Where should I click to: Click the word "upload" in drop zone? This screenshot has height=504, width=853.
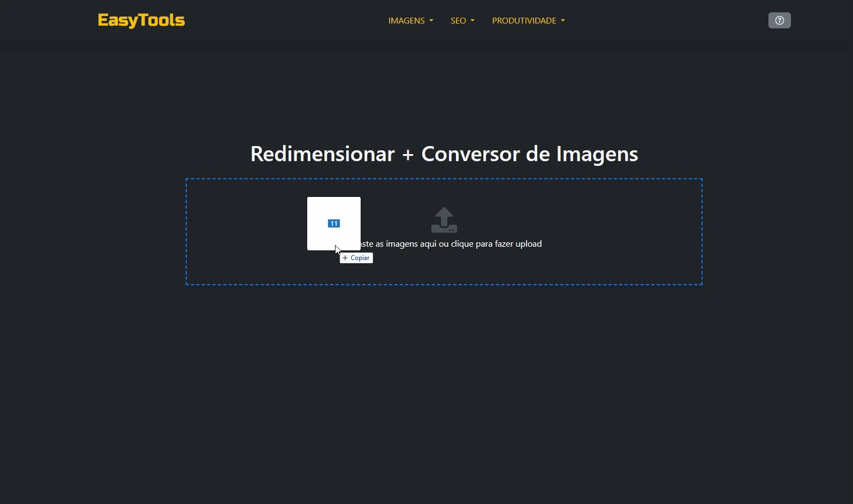pos(528,244)
